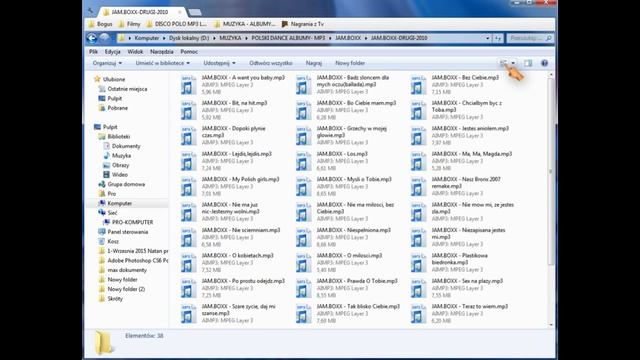Select Komputer in navigation tree
Image resolution: width=640 pixels, height=360 pixels.
pyautogui.click(x=120, y=203)
